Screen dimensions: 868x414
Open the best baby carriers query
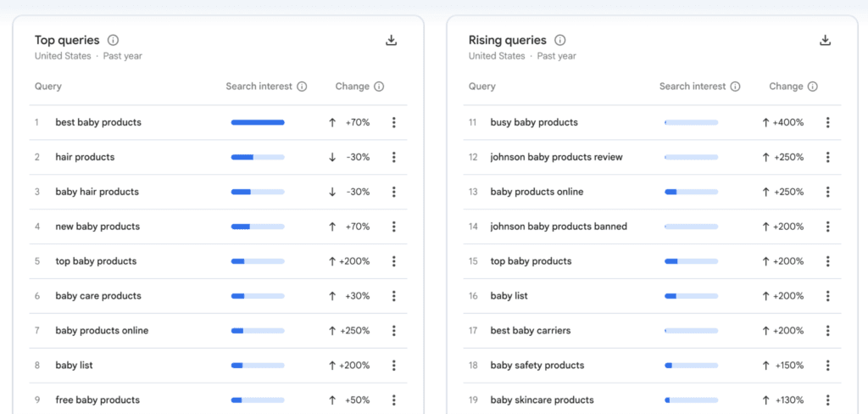(x=531, y=331)
